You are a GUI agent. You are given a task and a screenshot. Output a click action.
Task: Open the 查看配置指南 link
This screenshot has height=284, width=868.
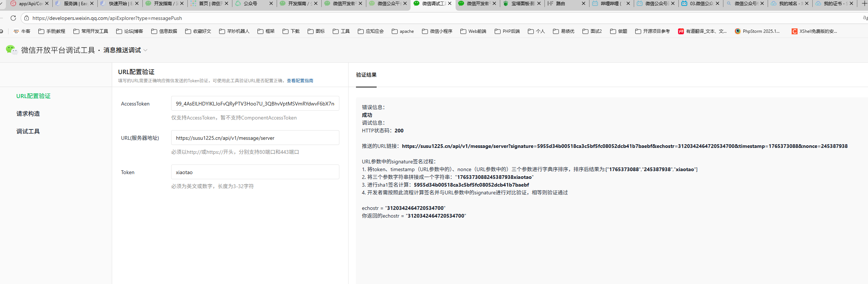[x=300, y=81]
